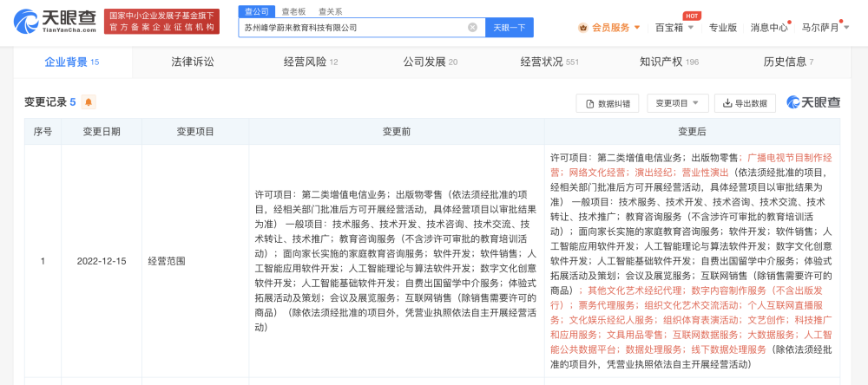Select the 企业背景 tab
This screenshot has height=385, width=868.
[72, 62]
